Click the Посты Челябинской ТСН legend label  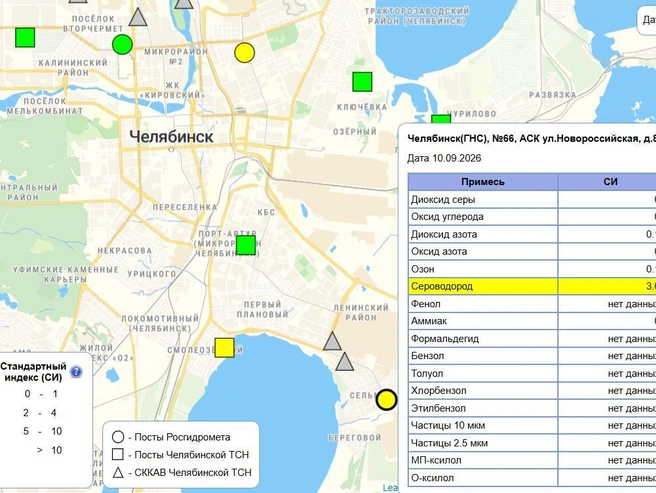tap(192, 455)
